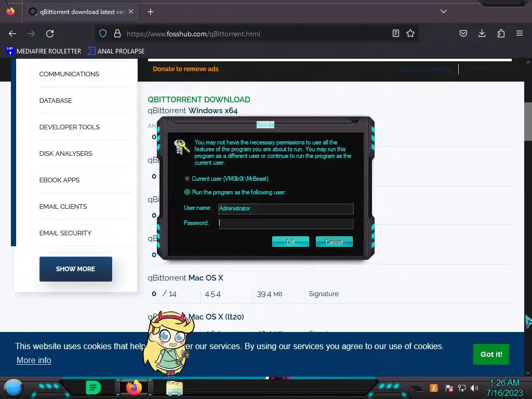Click the Firefox forward arrow button

pyautogui.click(x=31, y=34)
